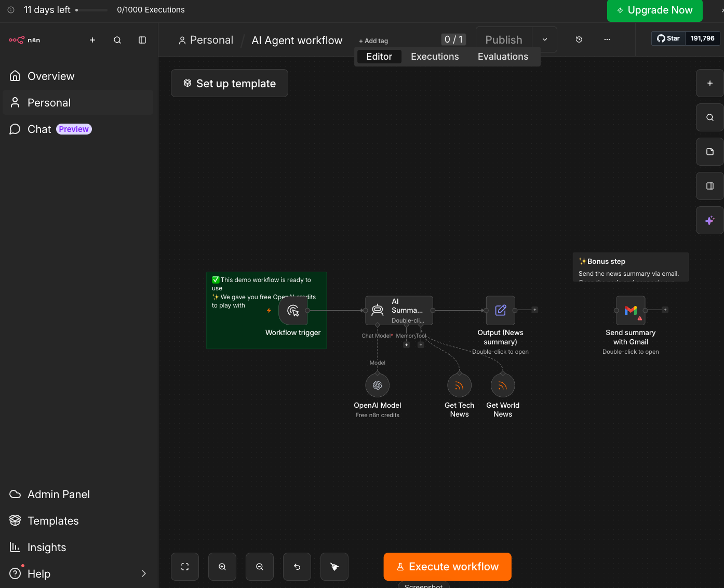
Task: Switch to the Executions tab
Action: tap(435, 57)
